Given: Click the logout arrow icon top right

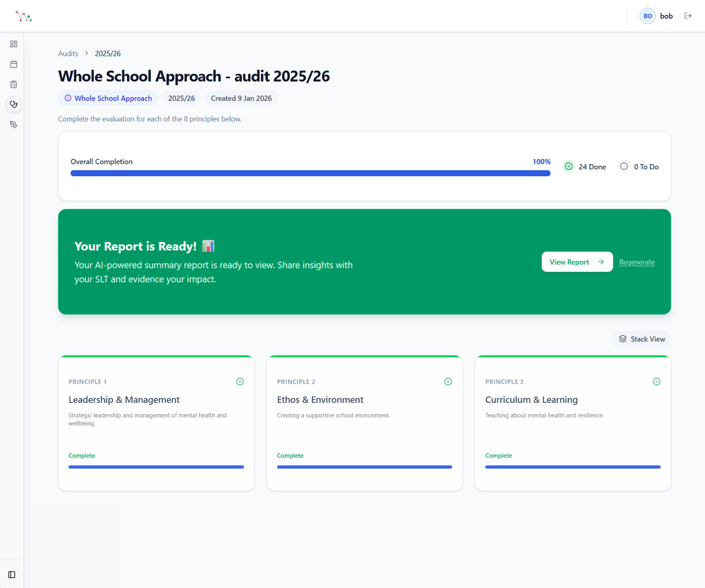Looking at the screenshot, I should pos(688,15).
